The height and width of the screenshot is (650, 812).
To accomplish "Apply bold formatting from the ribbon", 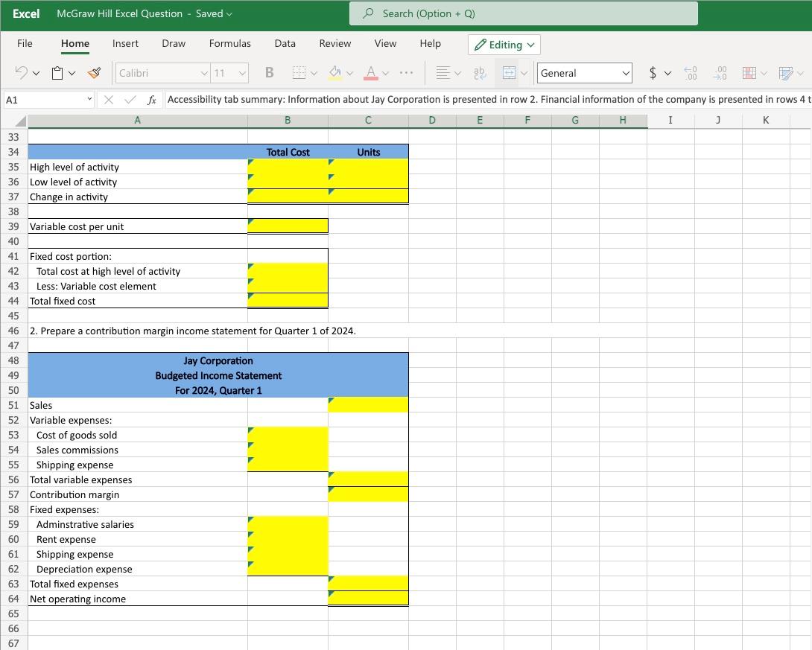I will (x=268, y=72).
